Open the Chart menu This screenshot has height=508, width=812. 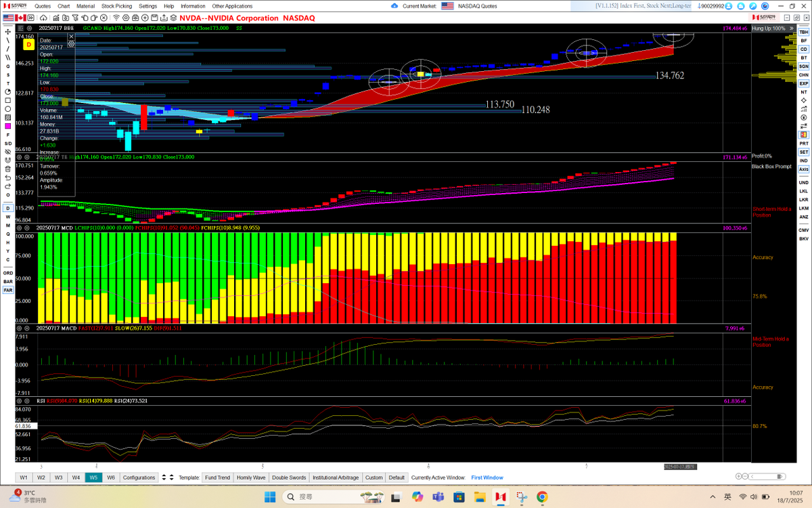tap(64, 6)
